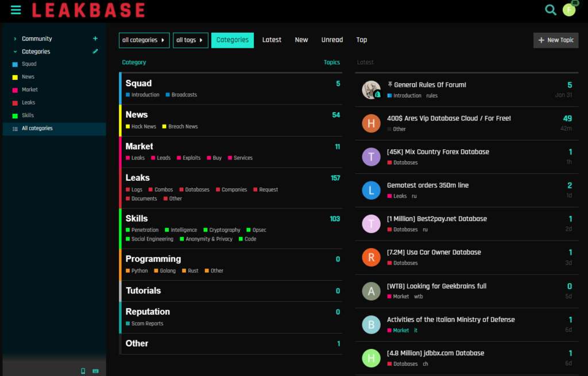Switch to mobile view using the phone icon
Viewport: 588px width, 376px height.
(x=83, y=371)
